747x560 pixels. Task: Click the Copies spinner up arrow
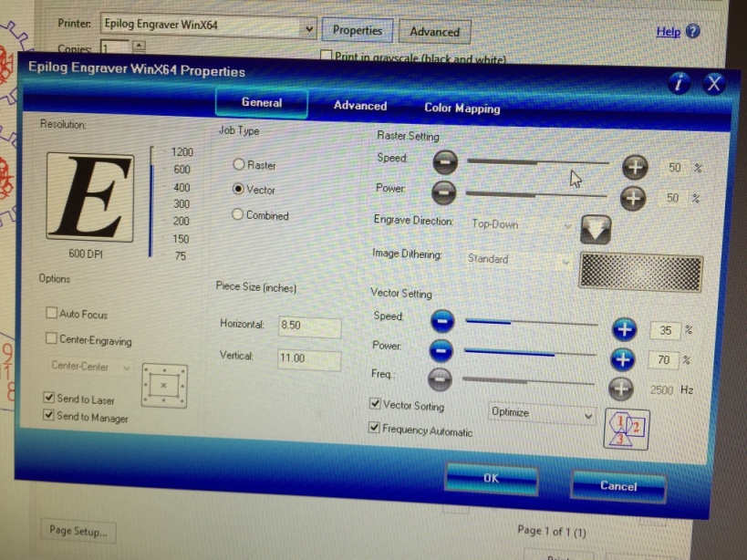click(x=139, y=45)
